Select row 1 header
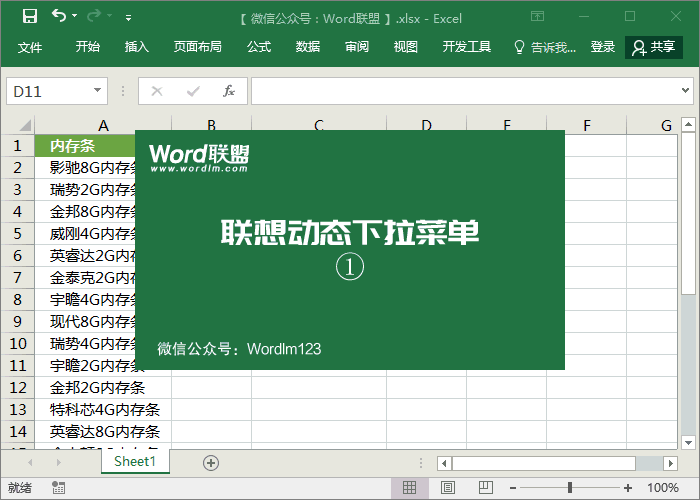The image size is (700, 500). point(17,146)
